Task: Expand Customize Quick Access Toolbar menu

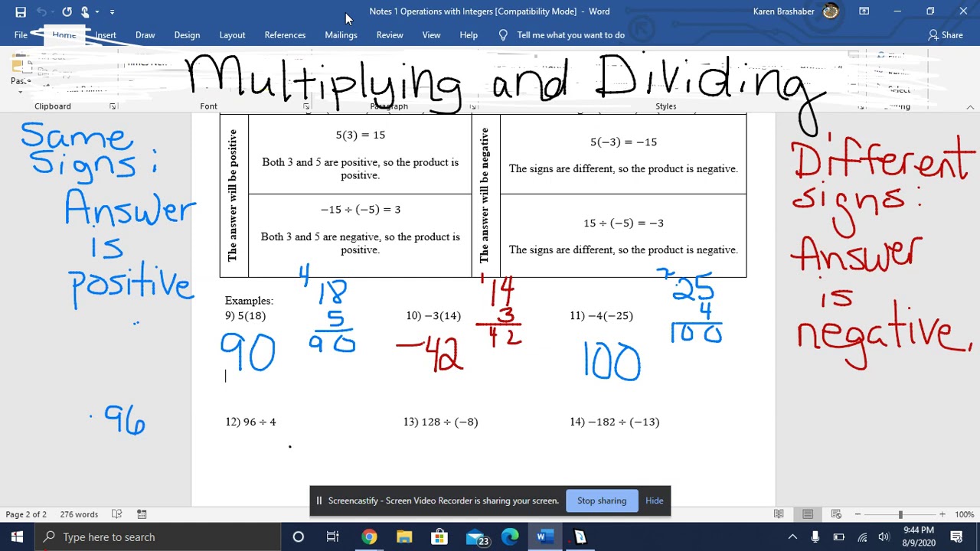Action: pos(112,12)
